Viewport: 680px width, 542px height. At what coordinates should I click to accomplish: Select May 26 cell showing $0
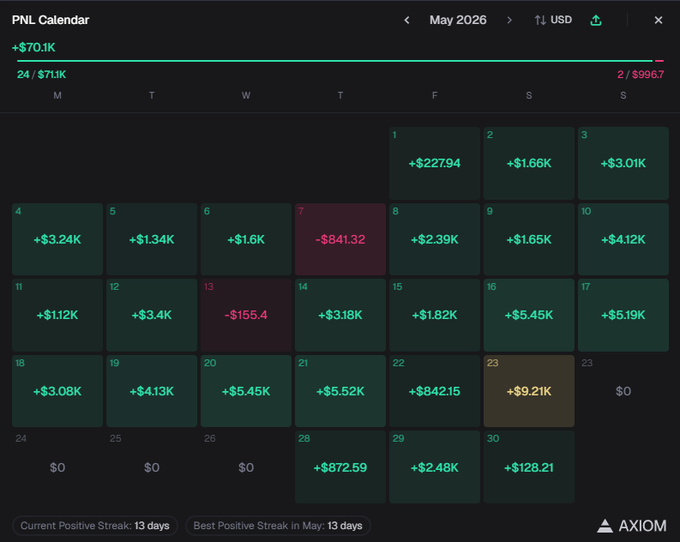(x=246, y=467)
